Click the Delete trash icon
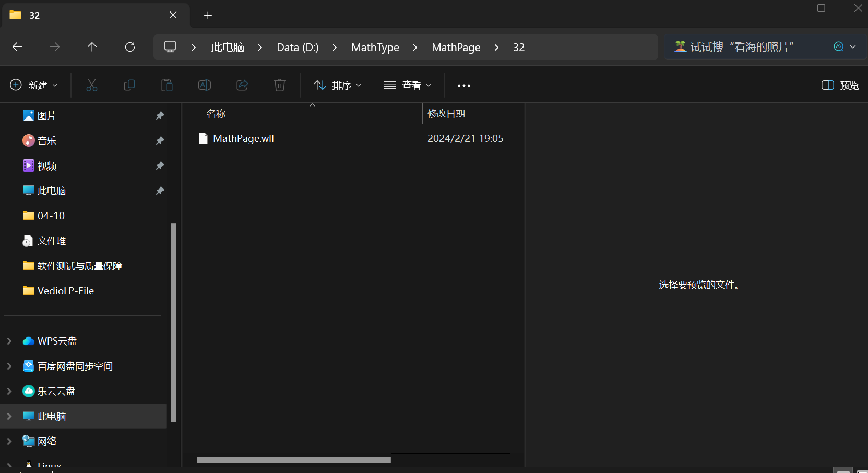This screenshot has height=473, width=868. (x=280, y=85)
